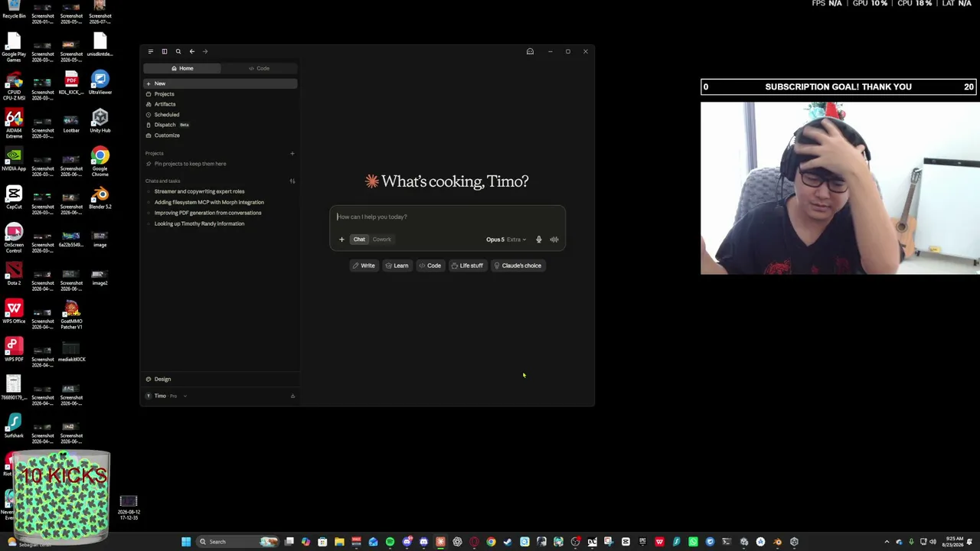Select the UltraViewer desktop icon
The width and height of the screenshot is (980, 551).
[x=100, y=83]
